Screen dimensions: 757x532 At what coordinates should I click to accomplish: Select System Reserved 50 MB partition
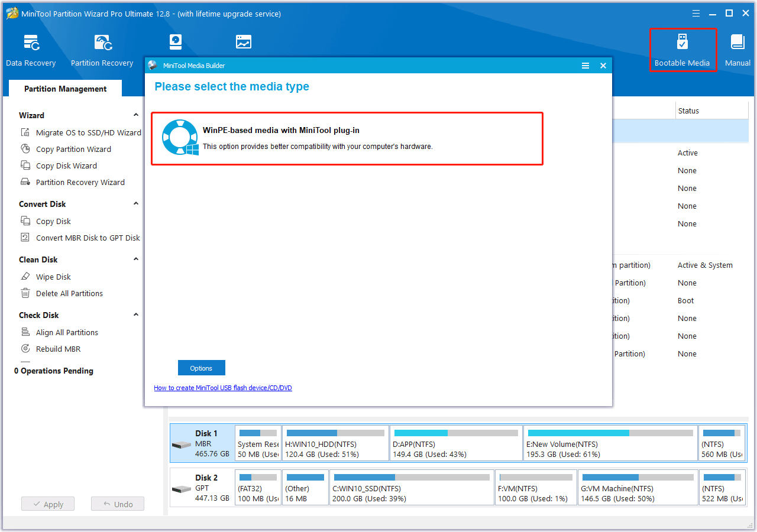(x=258, y=443)
